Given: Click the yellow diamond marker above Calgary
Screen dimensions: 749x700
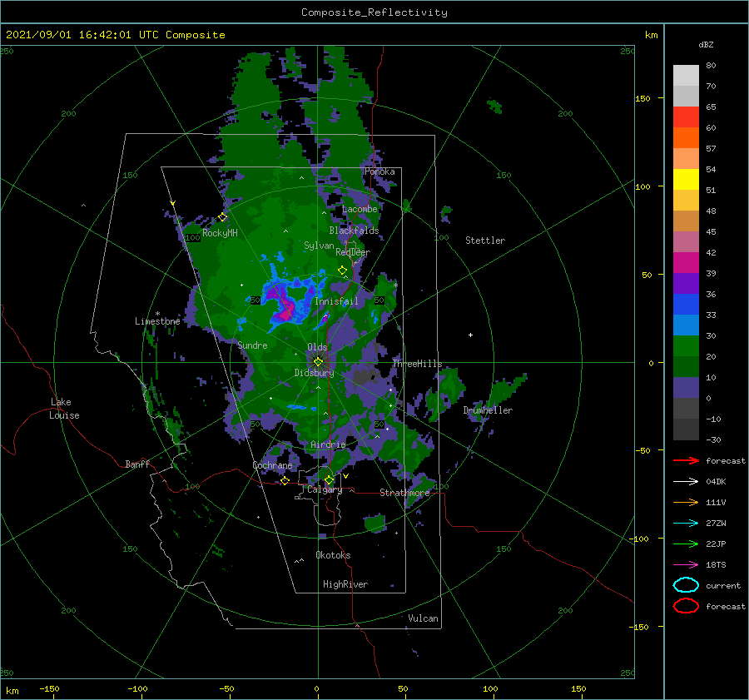Looking at the screenshot, I should [329, 479].
